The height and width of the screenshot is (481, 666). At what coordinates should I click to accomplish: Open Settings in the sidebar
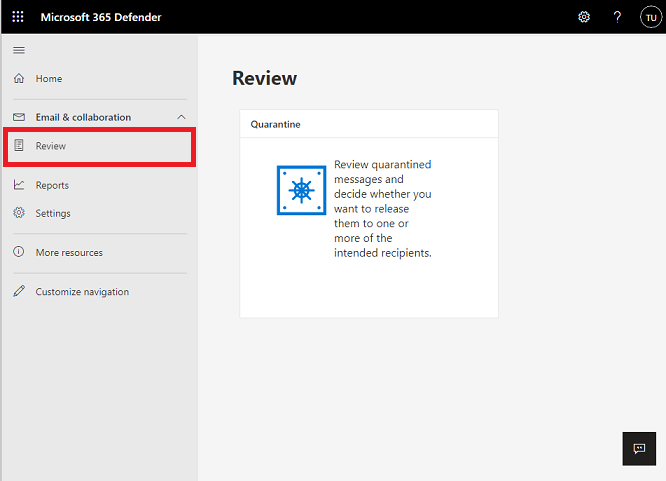click(x=53, y=213)
